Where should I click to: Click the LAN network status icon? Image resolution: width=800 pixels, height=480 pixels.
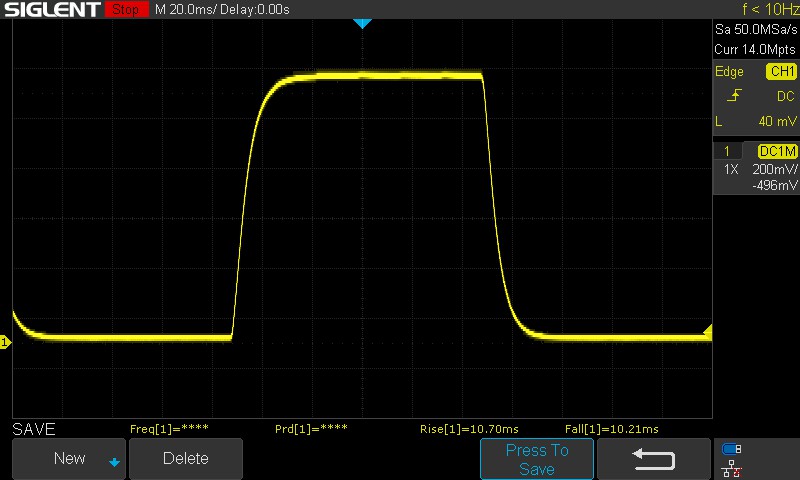click(732, 468)
